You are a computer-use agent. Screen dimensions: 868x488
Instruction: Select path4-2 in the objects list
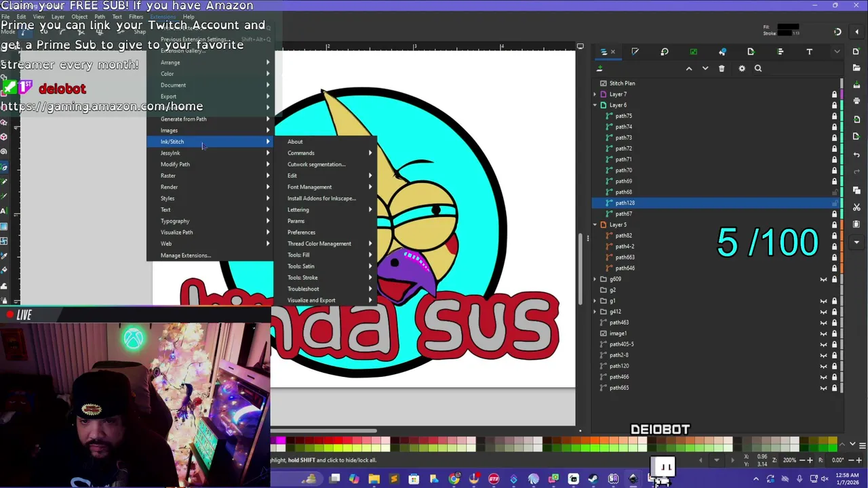coord(624,246)
